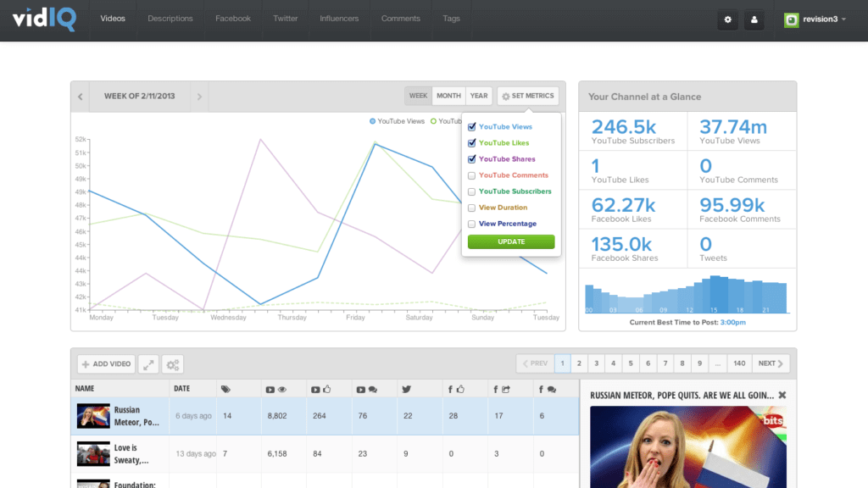Open the Influencers tab
Screen dimensions: 868x488
point(339,19)
